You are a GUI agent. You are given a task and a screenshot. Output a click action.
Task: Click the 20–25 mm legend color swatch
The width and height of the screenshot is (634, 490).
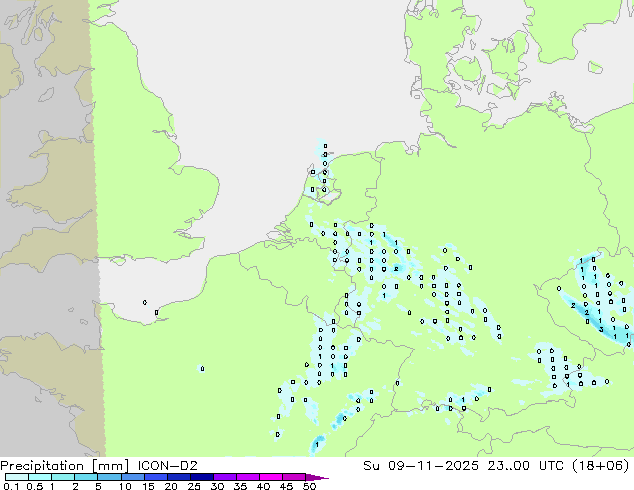pos(178,477)
